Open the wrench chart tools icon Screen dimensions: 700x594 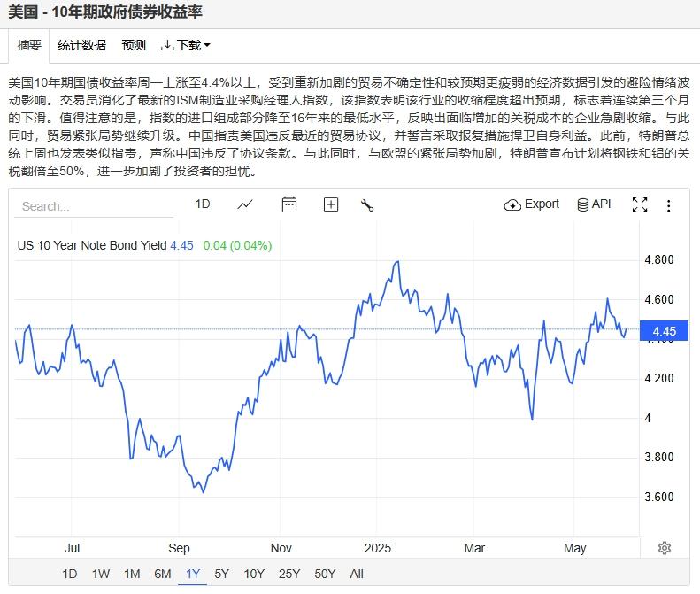367,205
